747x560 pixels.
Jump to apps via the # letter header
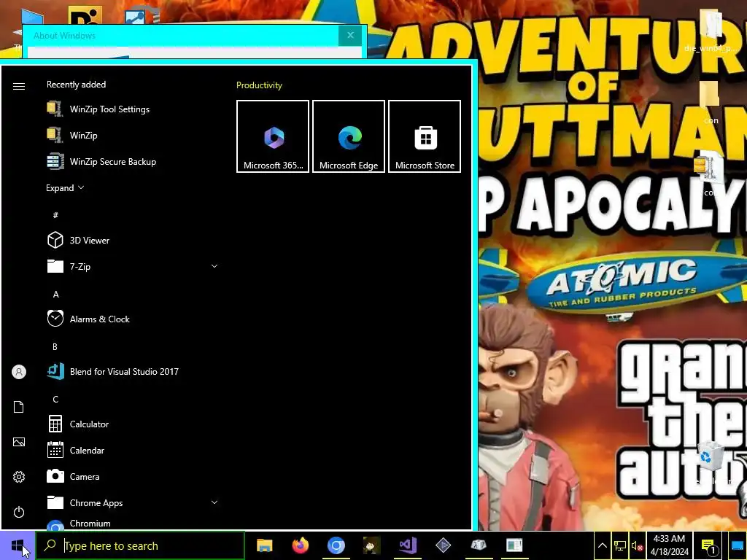point(55,215)
